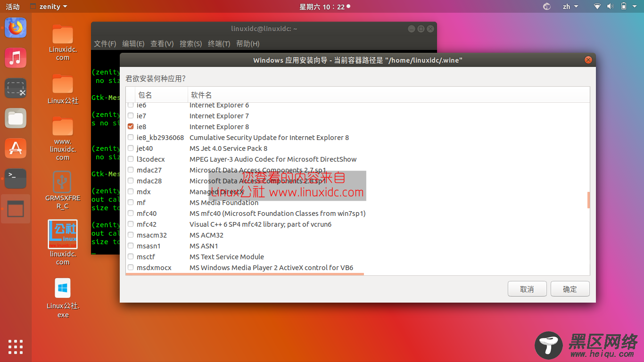Click the vertical scrollbar thumb

pyautogui.click(x=588, y=200)
